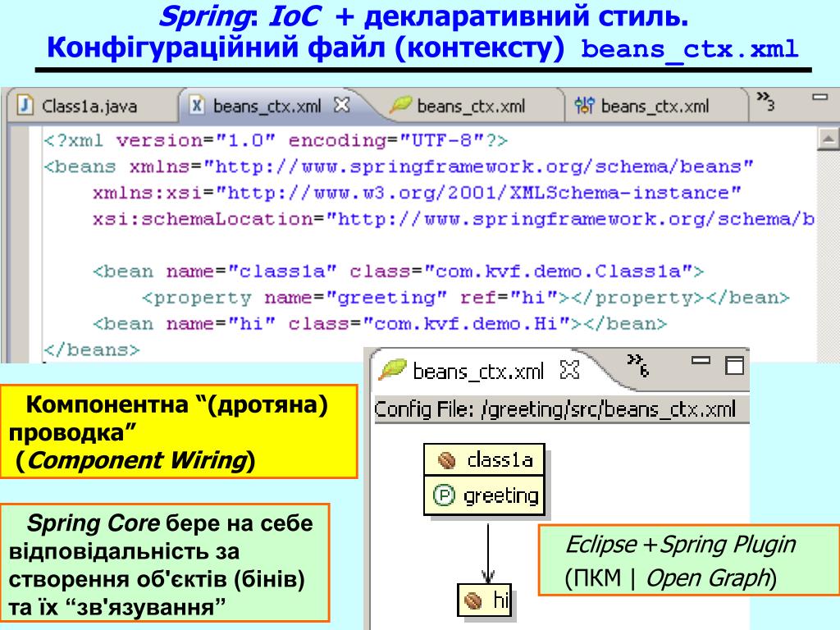840x630 pixels.
Task: Click the hi bean node label in the graph
Action: pyautogui.click(x=500, y=600)
